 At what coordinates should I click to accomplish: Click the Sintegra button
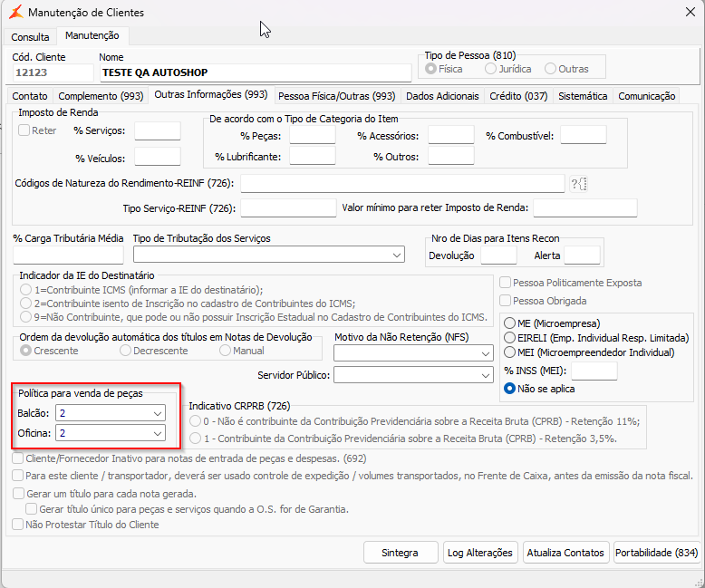tap(401, 553)
